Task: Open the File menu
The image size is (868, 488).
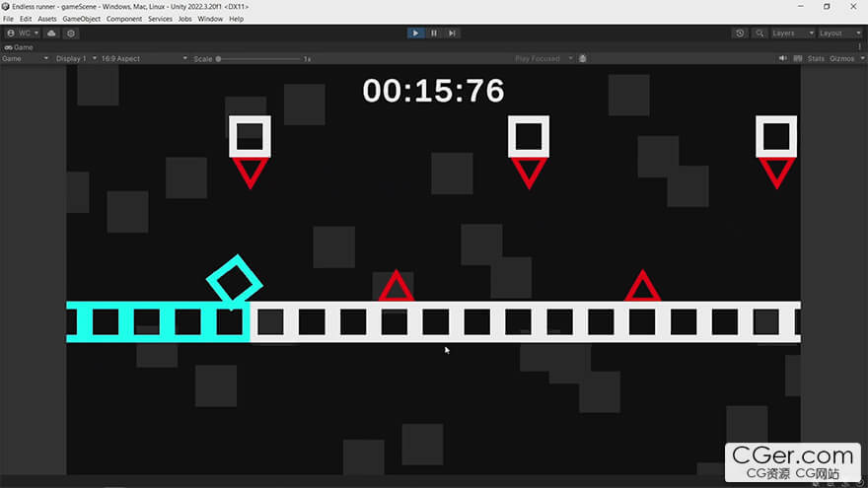Action: [8, 19]
